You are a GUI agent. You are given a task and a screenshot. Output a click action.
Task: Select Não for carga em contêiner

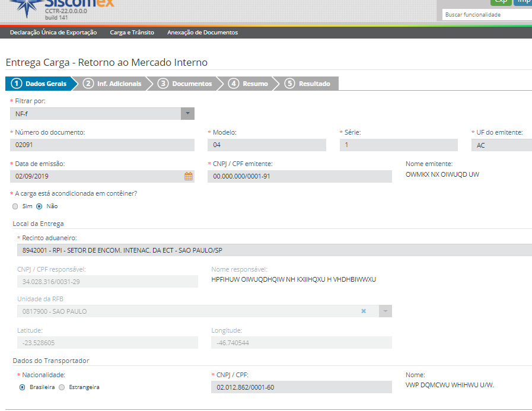pos(40,206)
